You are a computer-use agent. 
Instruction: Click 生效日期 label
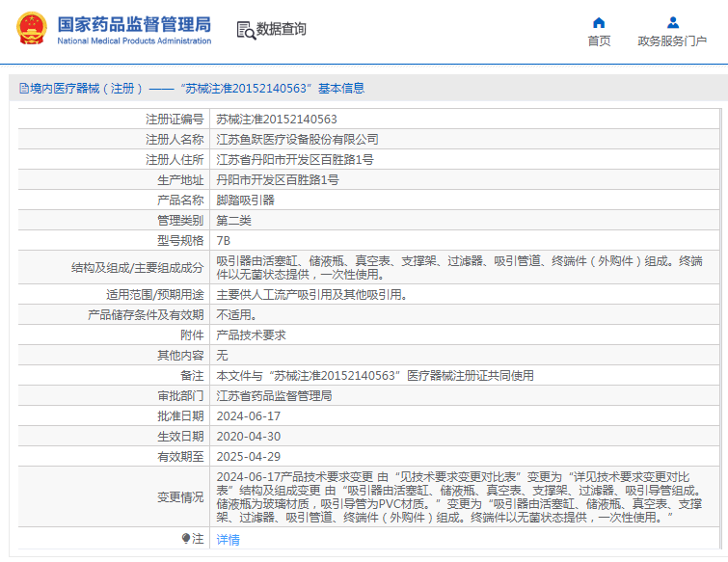180,437
